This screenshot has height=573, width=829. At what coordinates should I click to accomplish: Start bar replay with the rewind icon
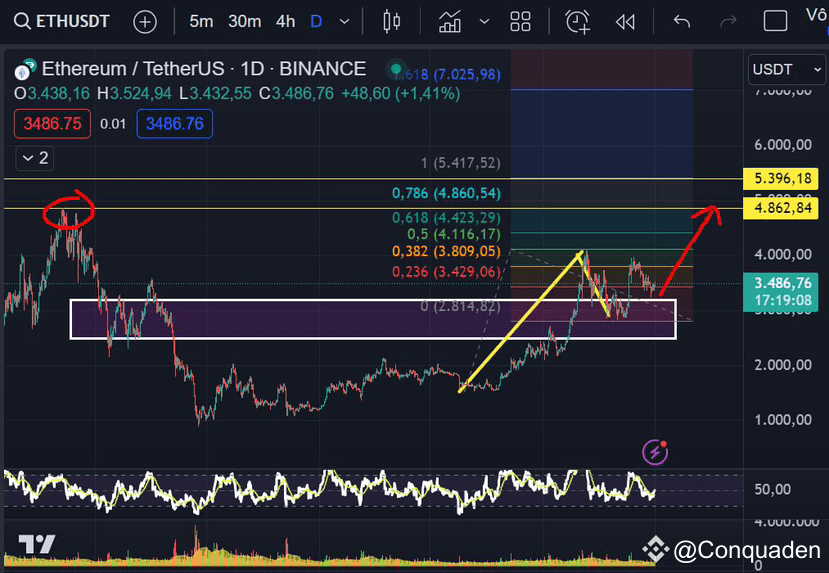(x=625, y=22)
